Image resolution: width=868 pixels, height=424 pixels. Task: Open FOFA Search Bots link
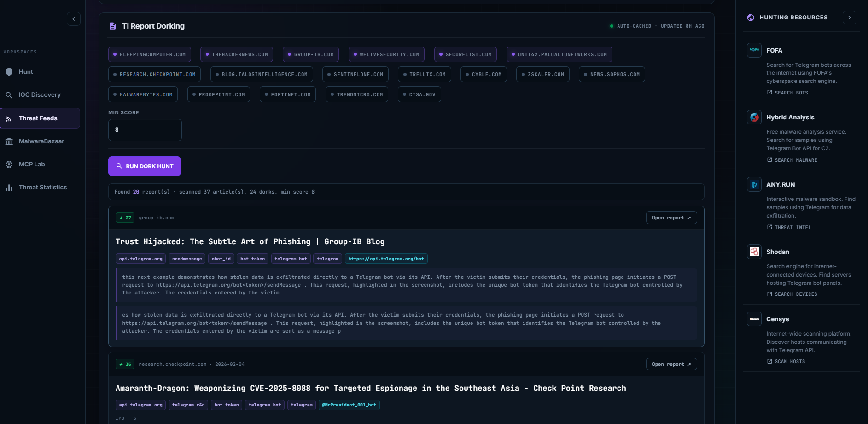coord(787,93)
